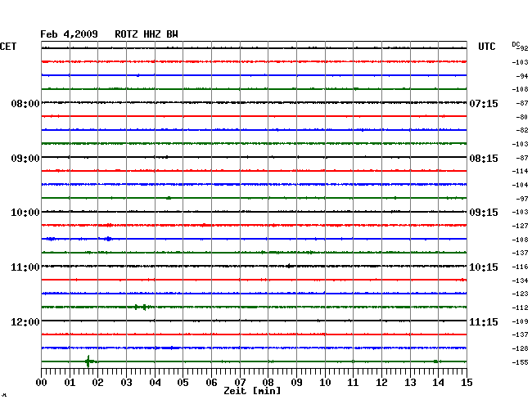
Task: Click the seismic event on the 10:15 black trace
Action: [289, 266]
